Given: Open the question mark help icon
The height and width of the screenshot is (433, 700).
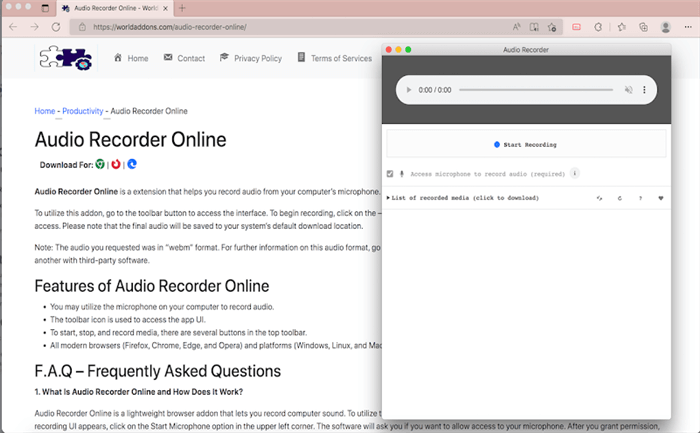Looking at the screenshot, I should point(640,198).
